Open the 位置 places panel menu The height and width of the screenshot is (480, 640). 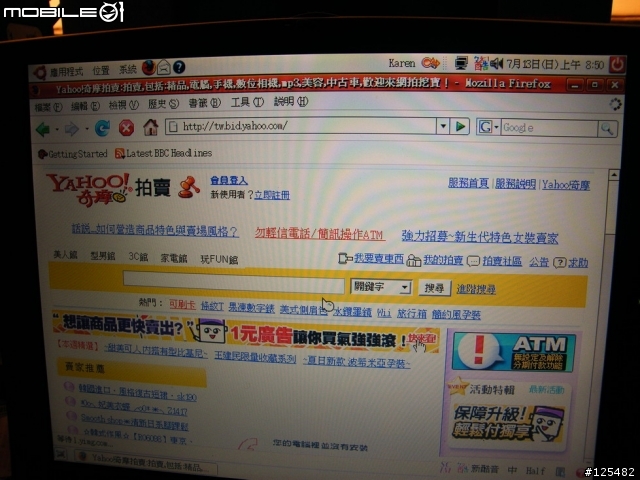[x=101, y=71]
